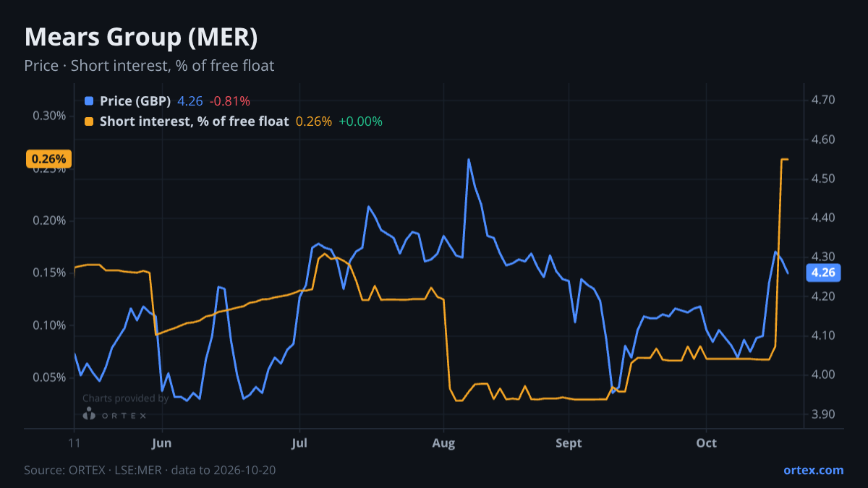The height and width of the screenshot is (488, 868).
Task: Click the Jun x-axis label
Action: click(162, 442)
